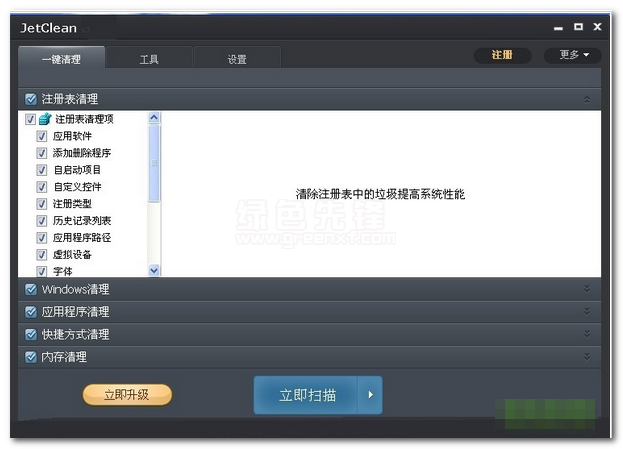Uncheck the 自定义控件 checkbox
The height and width of the screenshot is (449, 623).
(x=42, y=187)
